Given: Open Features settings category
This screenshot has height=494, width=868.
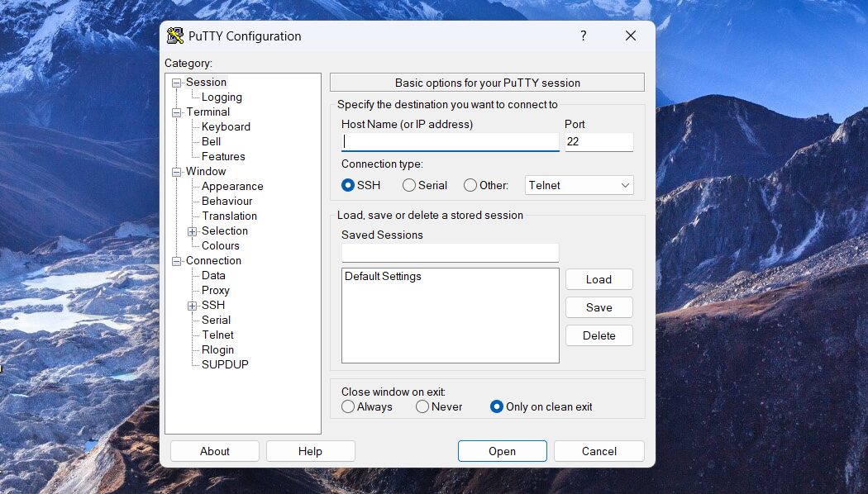Looking at the screenshot, I should click(x=223, y=157).
